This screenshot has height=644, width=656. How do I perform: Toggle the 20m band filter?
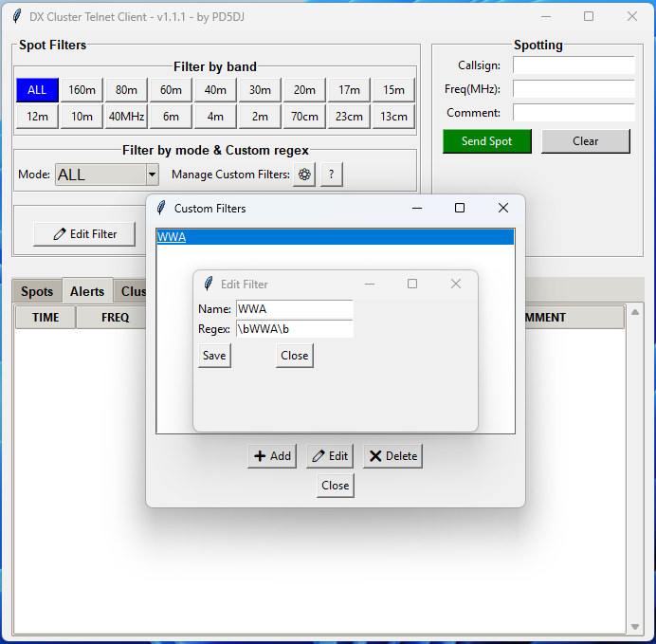point(304,90)
